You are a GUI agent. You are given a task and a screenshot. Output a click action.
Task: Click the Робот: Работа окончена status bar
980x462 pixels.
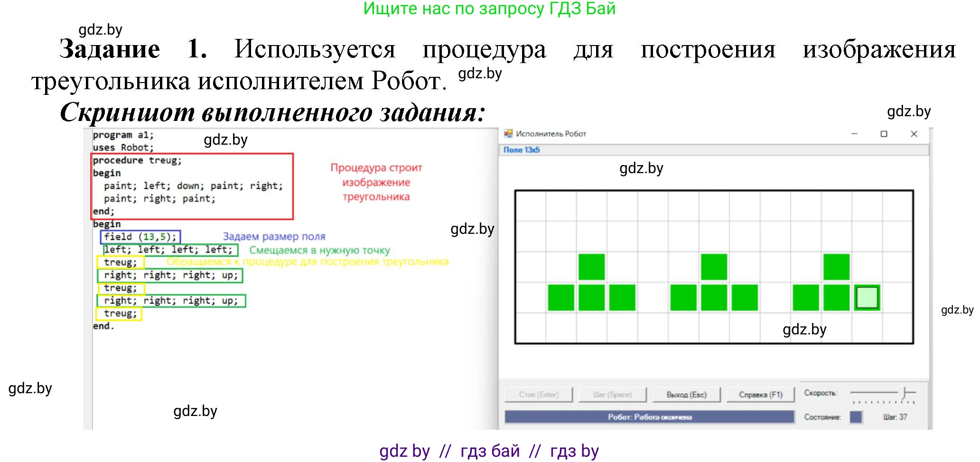tap(650, 417)
